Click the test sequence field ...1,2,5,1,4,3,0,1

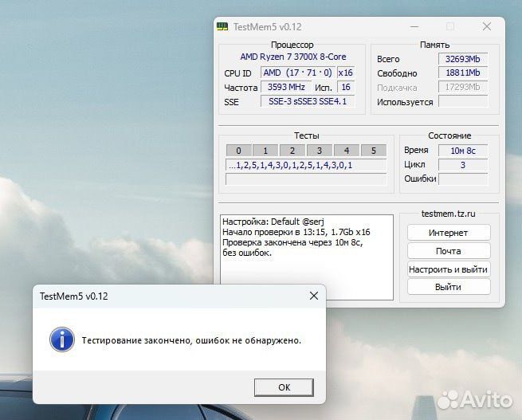pyautogui.click(x=306, y=165)
